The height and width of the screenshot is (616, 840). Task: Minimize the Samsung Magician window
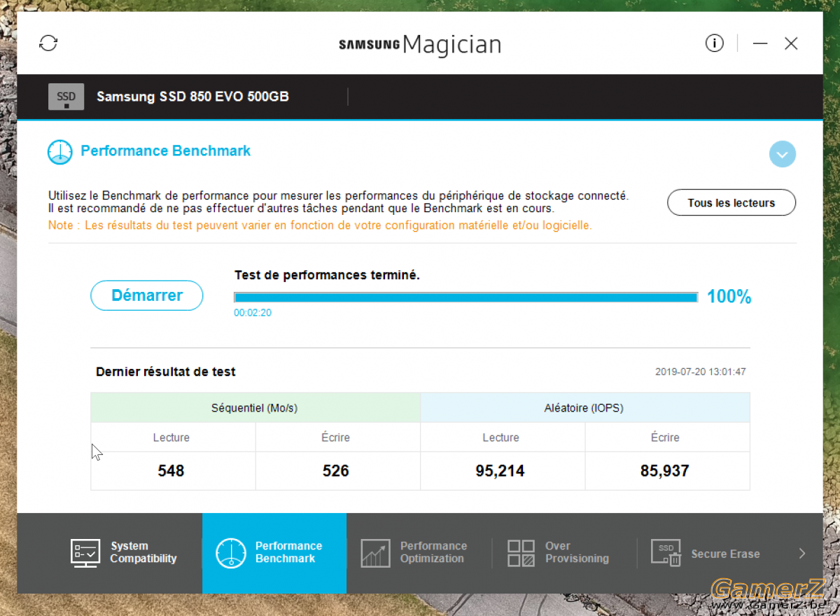[760, 43]
